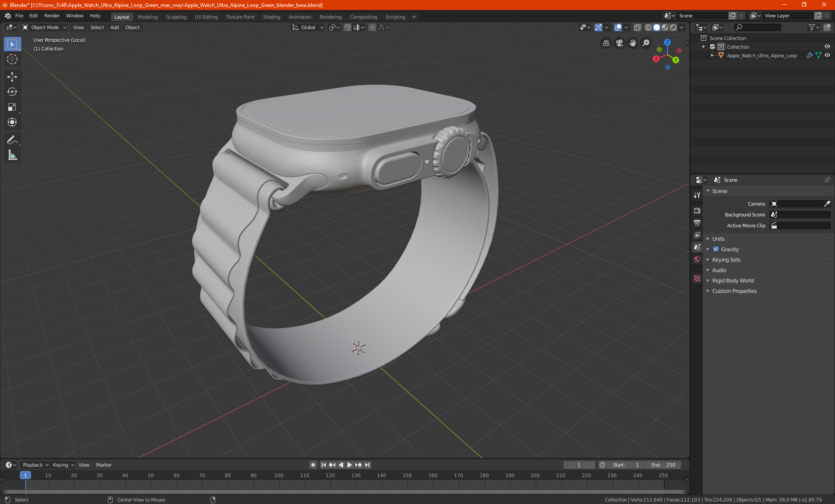
Task: Toggle camera view in viewport
Action: 619,43
